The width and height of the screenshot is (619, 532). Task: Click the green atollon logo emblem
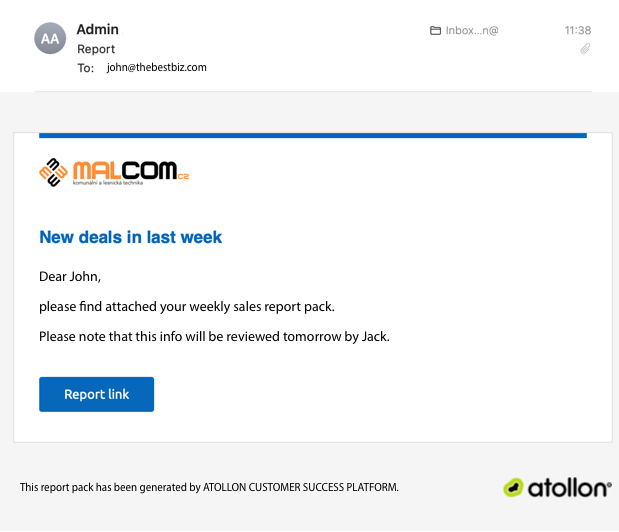[x=515, y=488]
